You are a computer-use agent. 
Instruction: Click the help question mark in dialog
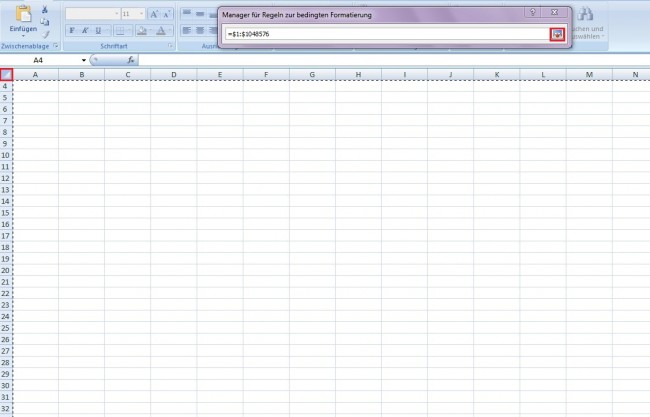pos(533,12)
